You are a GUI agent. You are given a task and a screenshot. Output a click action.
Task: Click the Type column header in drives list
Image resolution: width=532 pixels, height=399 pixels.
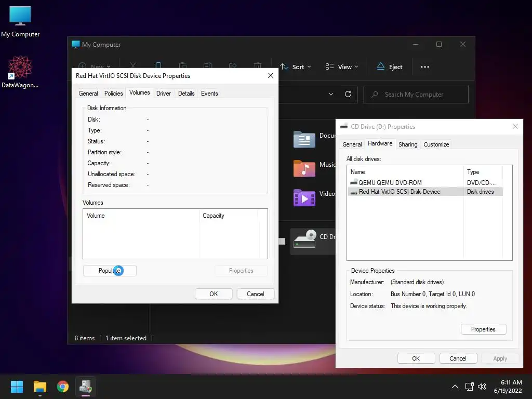click(x=483, y=172)
